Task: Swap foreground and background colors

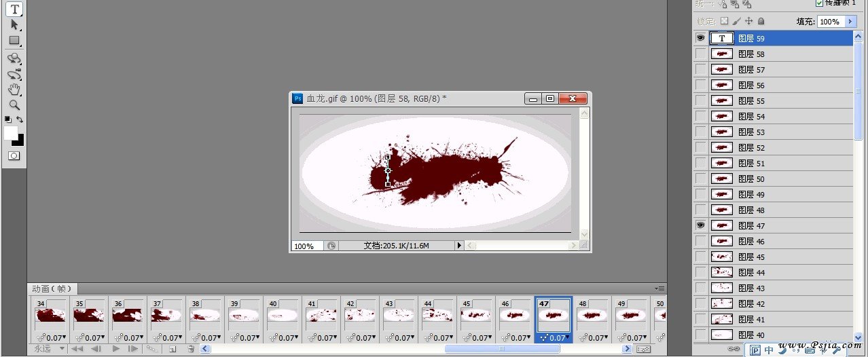Action: click(20, 119)
